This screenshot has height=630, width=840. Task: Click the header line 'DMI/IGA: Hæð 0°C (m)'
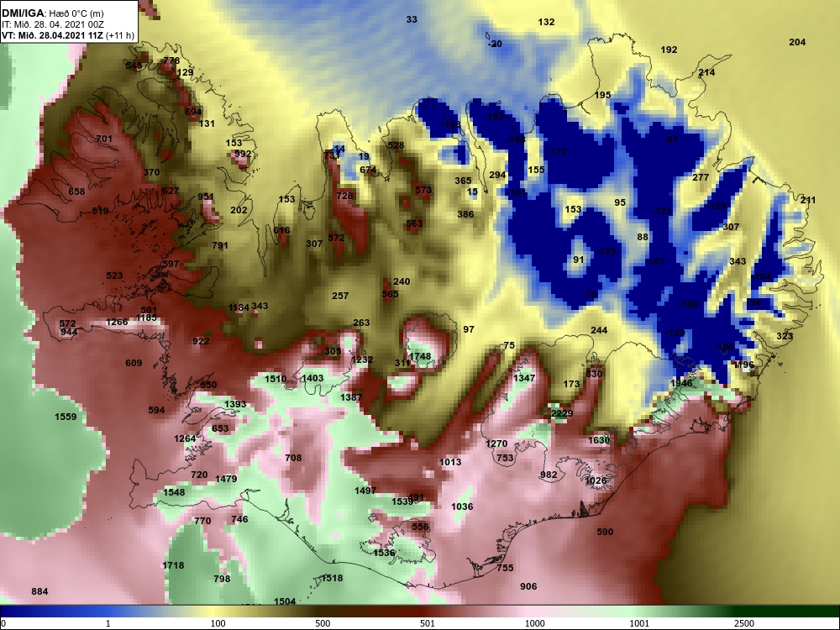[52, 13]
